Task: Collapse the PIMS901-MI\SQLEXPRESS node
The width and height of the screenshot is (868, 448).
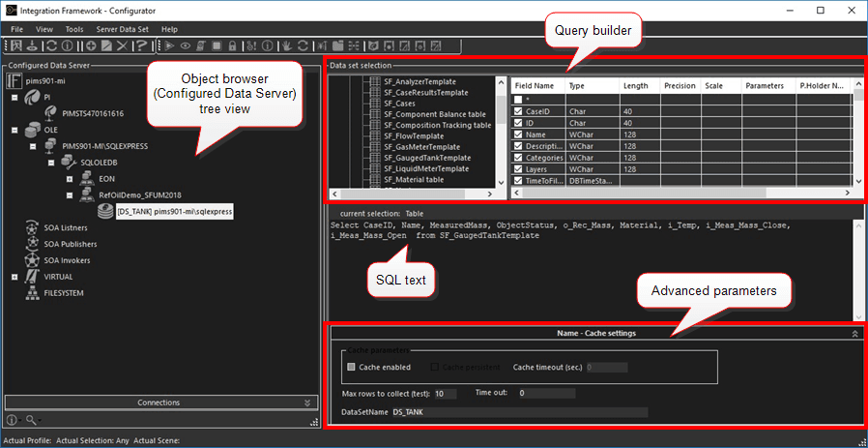Action: point(33,146)
